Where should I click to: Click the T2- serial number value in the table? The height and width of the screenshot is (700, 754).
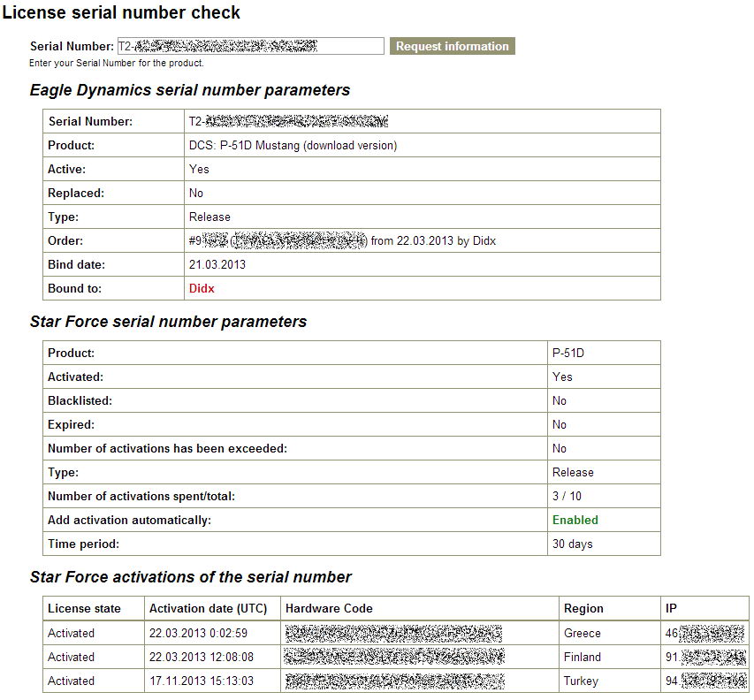(x=288, y=122)
